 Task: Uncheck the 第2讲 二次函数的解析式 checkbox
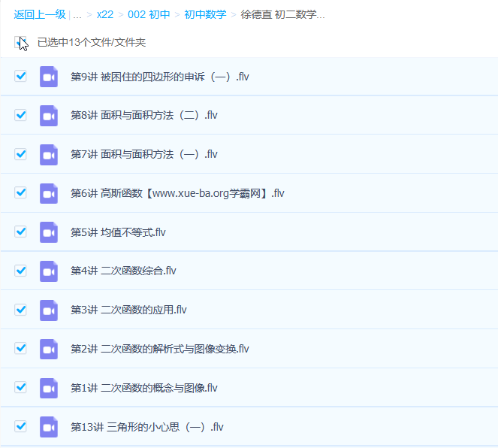pos(21,349)
